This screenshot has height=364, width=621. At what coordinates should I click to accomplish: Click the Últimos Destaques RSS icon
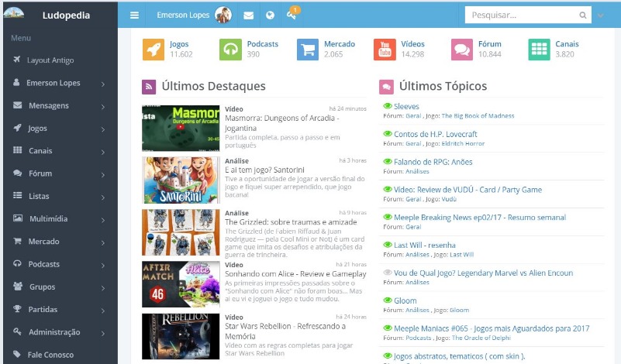pos(149,87)
